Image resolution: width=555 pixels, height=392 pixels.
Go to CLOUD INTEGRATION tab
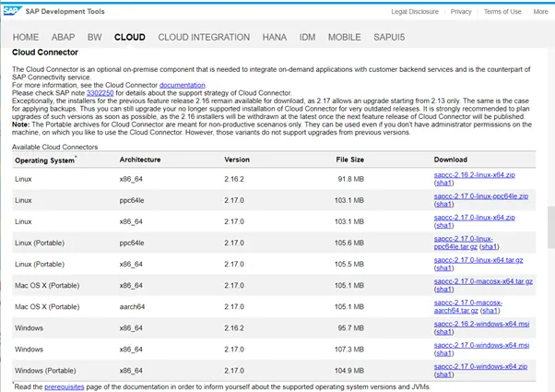204,37
